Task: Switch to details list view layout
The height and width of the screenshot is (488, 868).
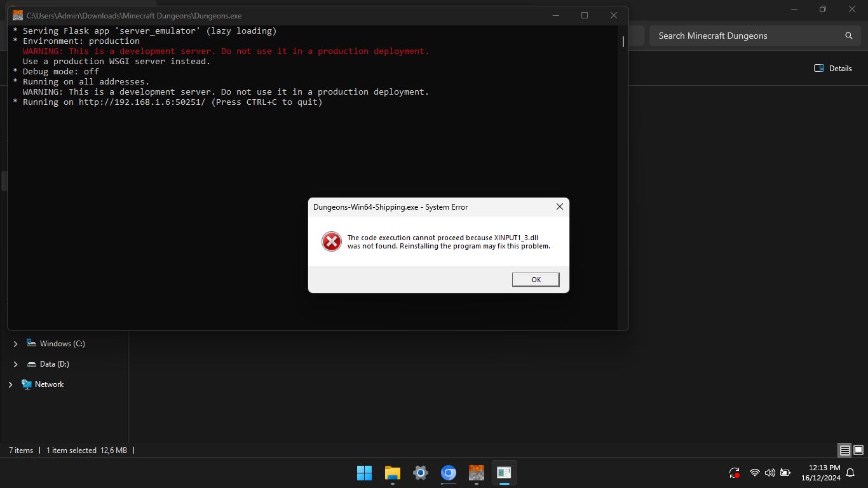Action: click(x=844, y=451)
